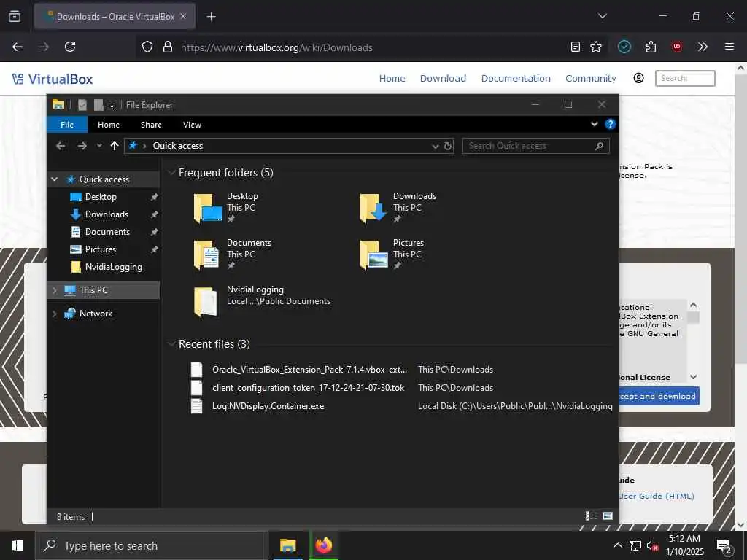Click Download in VirtualBox site menu

pos(443,78)
